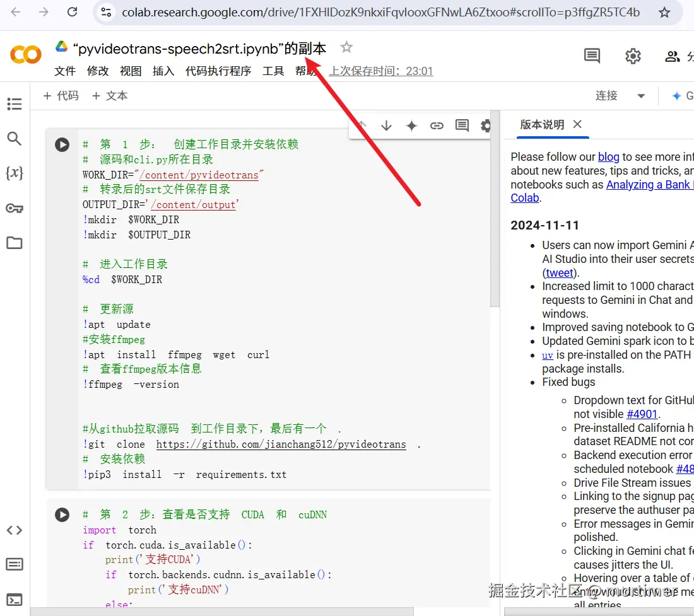Screen dimensions: 694x616
Task: Open notebook settings gear in header
Action: click(633, 56)
